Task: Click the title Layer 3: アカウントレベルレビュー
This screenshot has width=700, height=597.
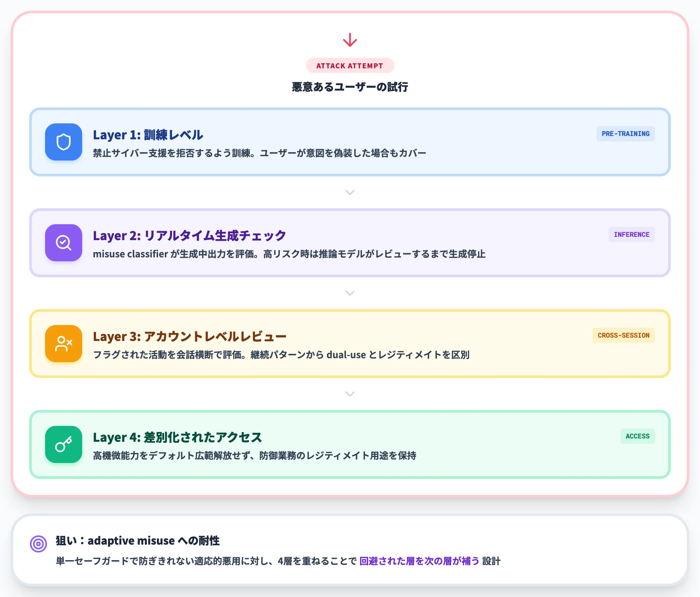Action: point(190,336)
